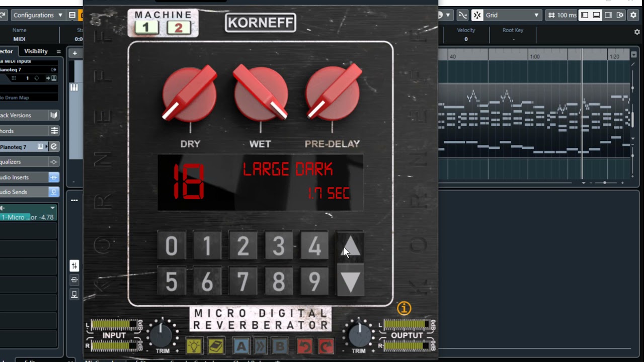Switch to the Visibility tab
Viewport: 644px width, 362px height.
36,51
